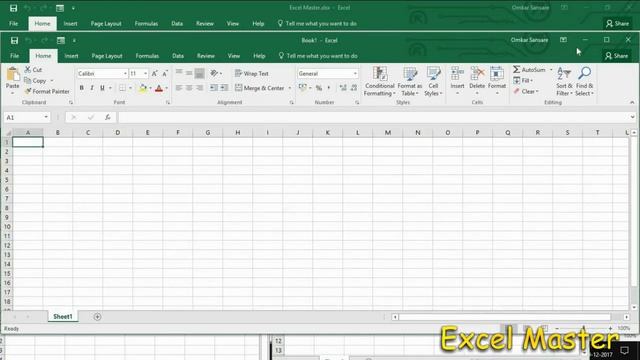This screenshot has height=360, width=640.
Task: Open the Calibri font name dropdown
Action: 125,73
